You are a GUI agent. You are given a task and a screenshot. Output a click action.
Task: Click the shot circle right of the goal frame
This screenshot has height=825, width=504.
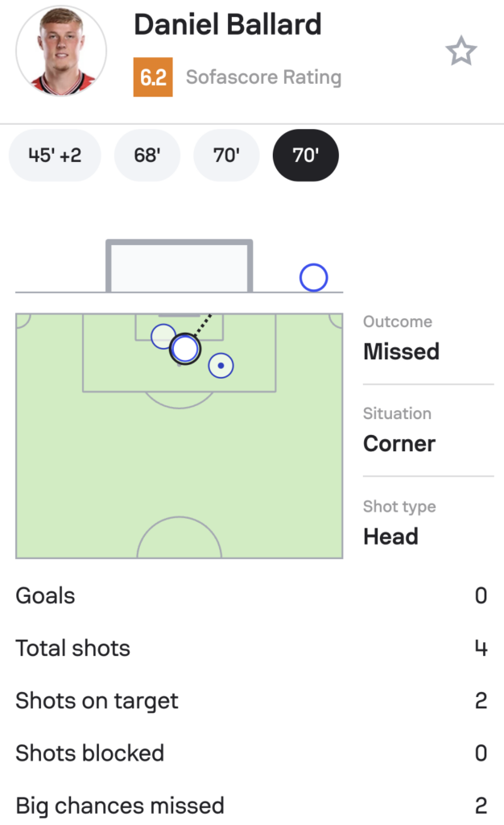tap(313, 278)
